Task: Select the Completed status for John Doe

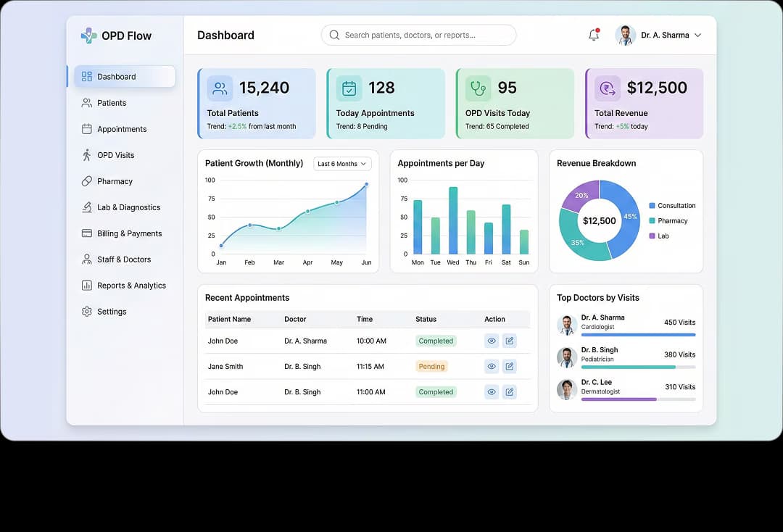Action: pos(436,341)
